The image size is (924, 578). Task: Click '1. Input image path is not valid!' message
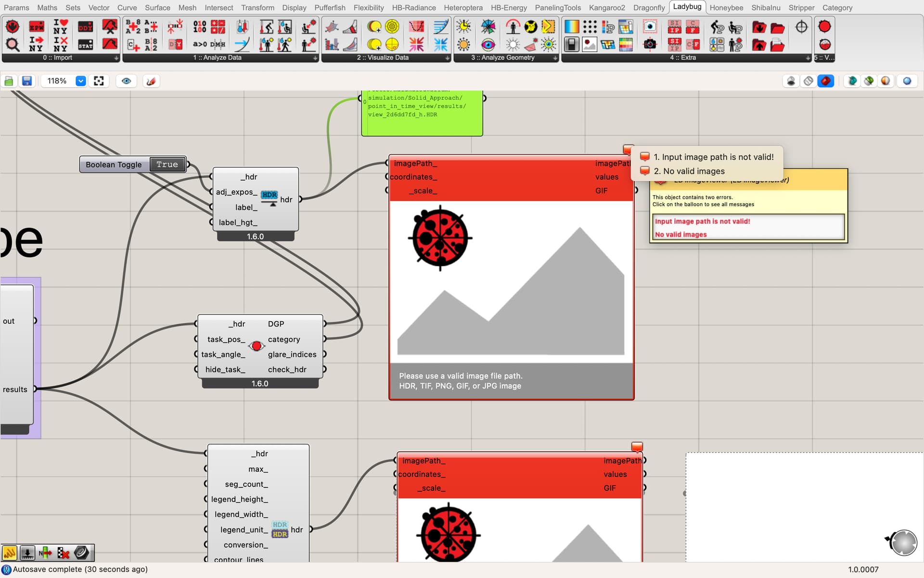(x=713, y=157)
